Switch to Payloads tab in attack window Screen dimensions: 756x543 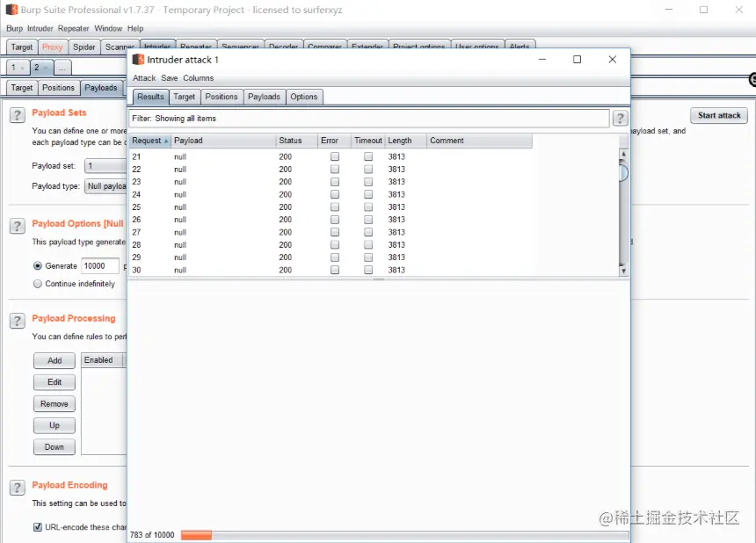point(264,97)
